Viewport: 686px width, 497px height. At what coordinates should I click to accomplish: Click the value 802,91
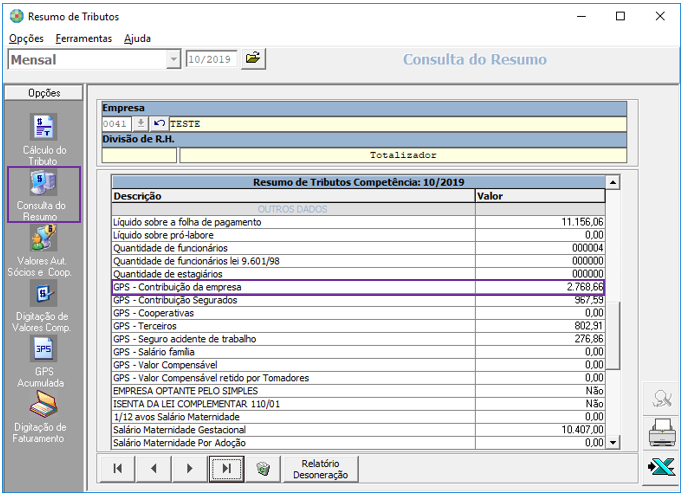point(588,326)
